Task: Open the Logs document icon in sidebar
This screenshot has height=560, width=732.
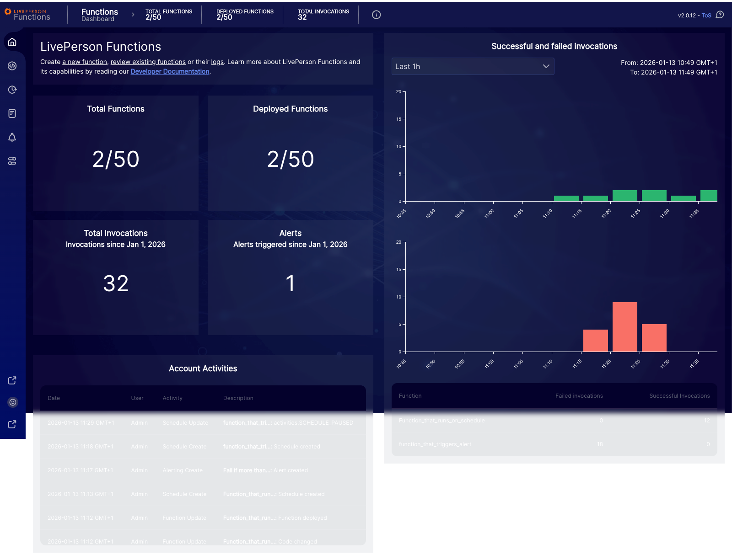Action: (12, 113)
